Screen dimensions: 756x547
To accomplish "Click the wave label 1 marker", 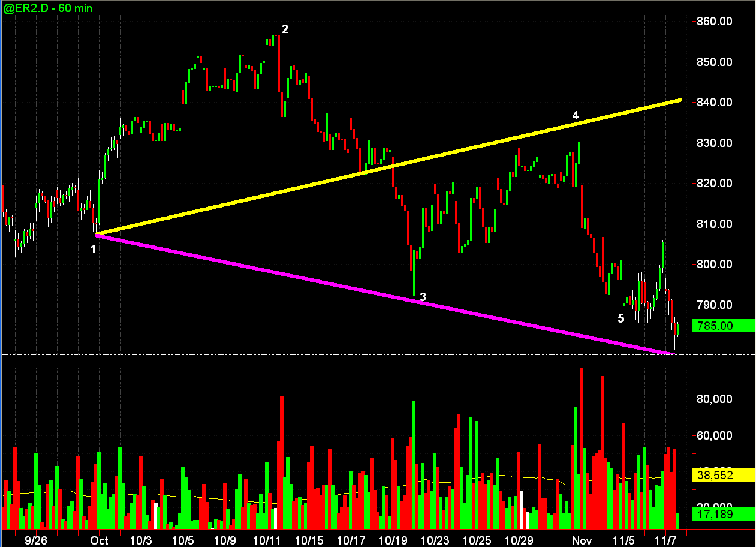I will [94, 248].
